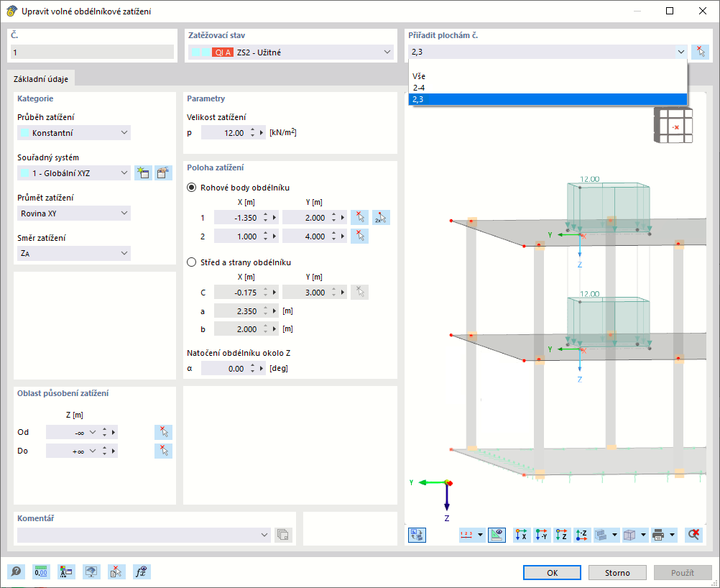Toggle dimension visibility icon with the eye
720x588 pixels.
point(497,535)
